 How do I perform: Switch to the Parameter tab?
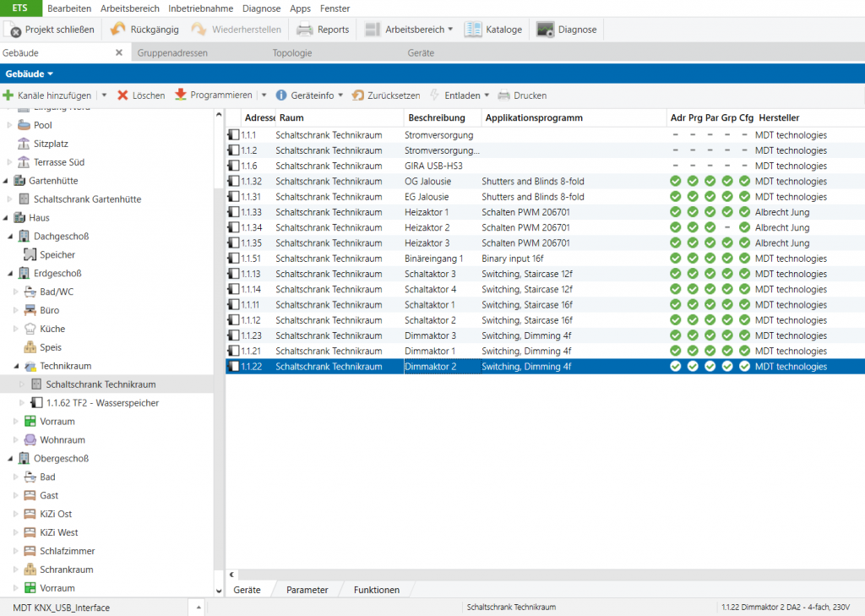coord(307,590)
